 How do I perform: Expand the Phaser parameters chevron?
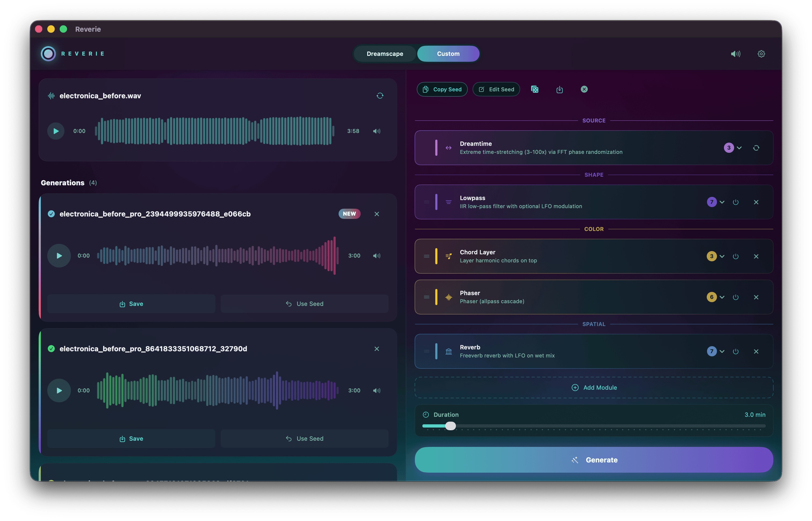pos(722,297)
